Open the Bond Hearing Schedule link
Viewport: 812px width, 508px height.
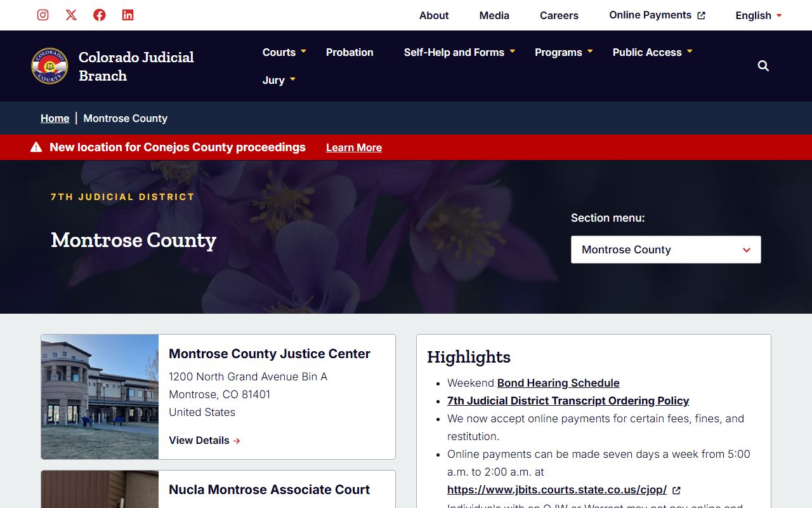tap(558, 383)
